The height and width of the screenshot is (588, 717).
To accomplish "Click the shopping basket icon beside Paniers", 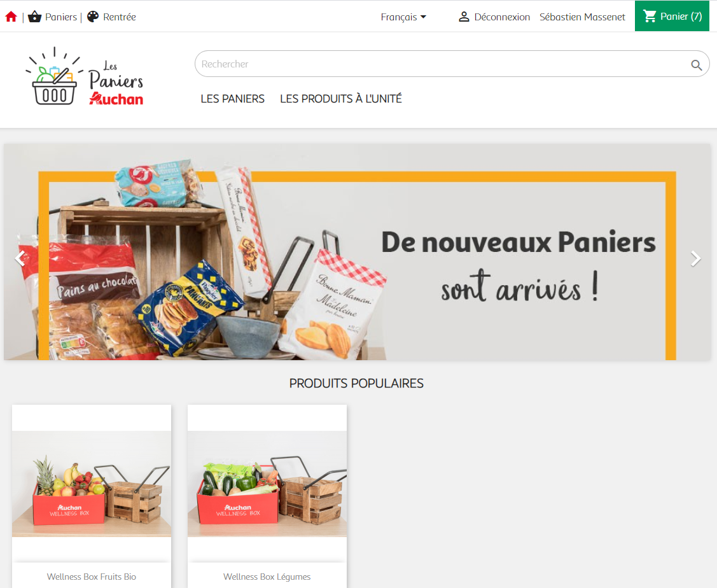I will [35, 17].
